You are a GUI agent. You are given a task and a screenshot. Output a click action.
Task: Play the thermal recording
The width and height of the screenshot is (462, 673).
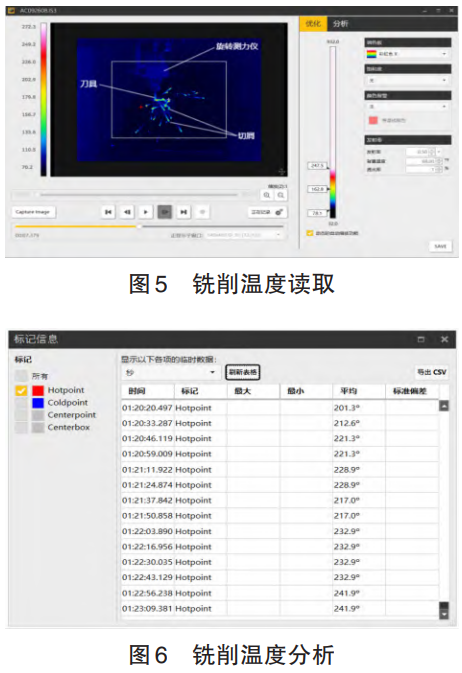coord(146,212)
